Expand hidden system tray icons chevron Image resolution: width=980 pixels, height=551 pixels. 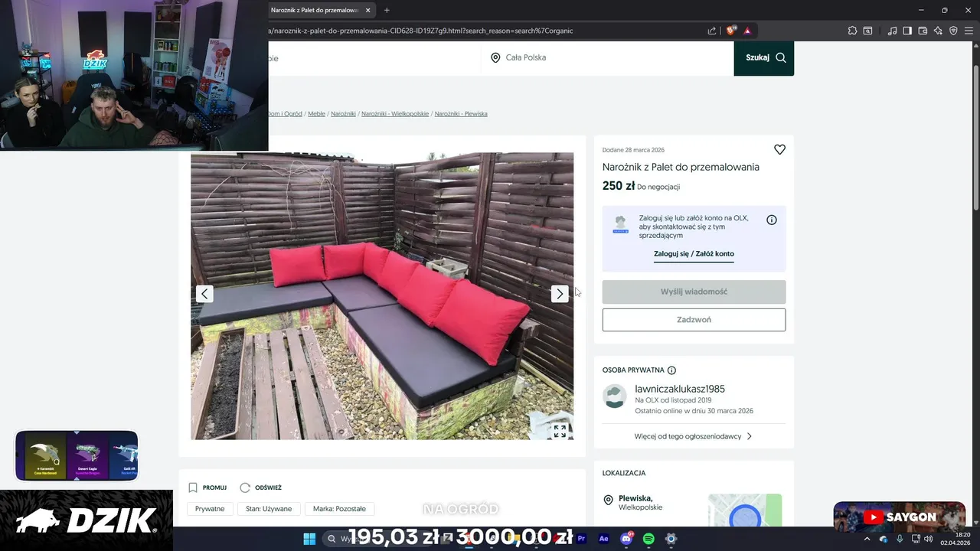click(x=867, y=539)
